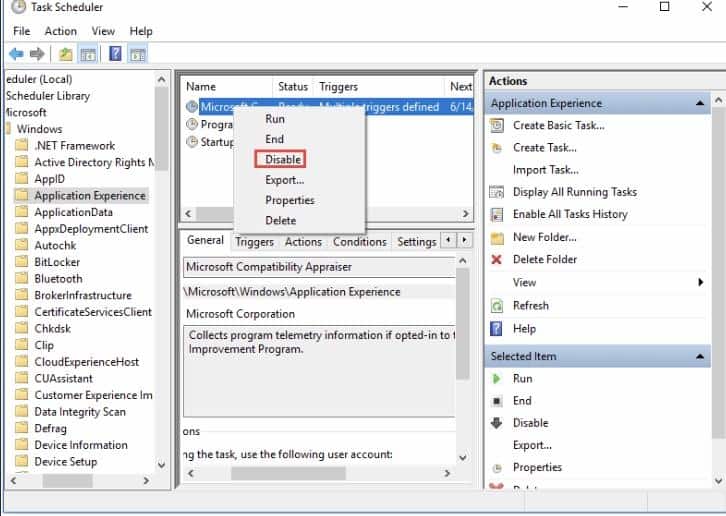This screenshot has width=726, height=516.
Task: Click Export... under Selected Item
Action: click(x=532, y=445)
